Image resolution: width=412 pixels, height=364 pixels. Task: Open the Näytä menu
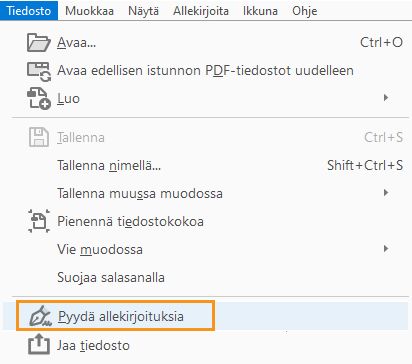143,11
